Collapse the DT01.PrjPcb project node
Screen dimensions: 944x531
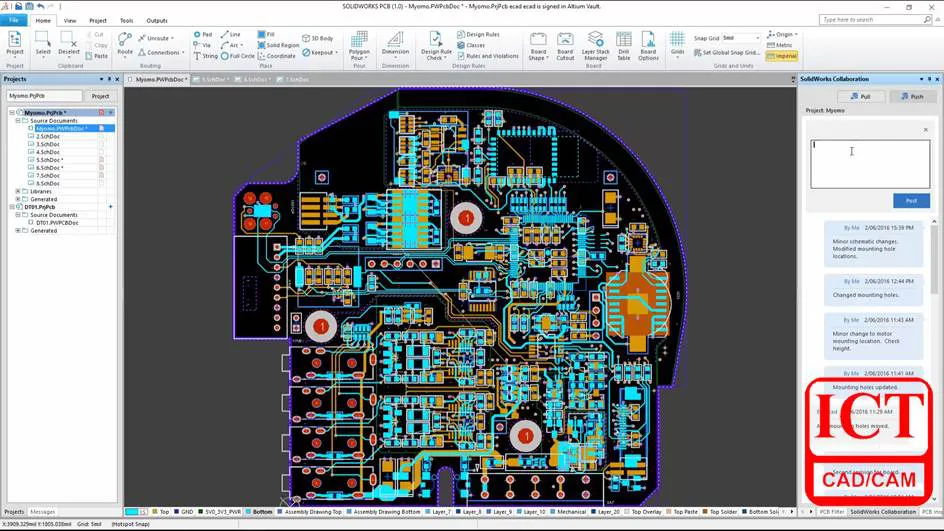pyautogui.click(x=11, y=207)
